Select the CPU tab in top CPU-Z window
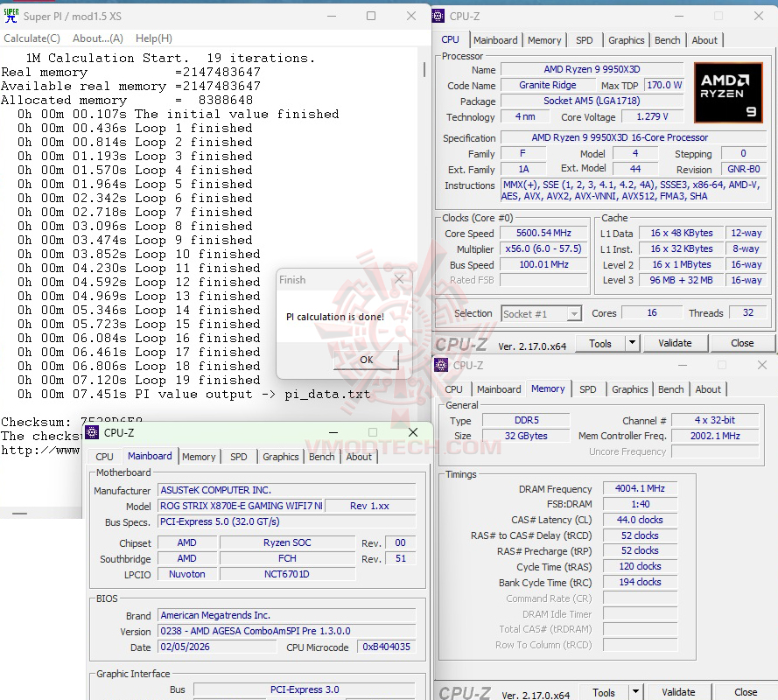Image resolution: width=778 pixels, height=700 pixels. [x=451, y=39]
